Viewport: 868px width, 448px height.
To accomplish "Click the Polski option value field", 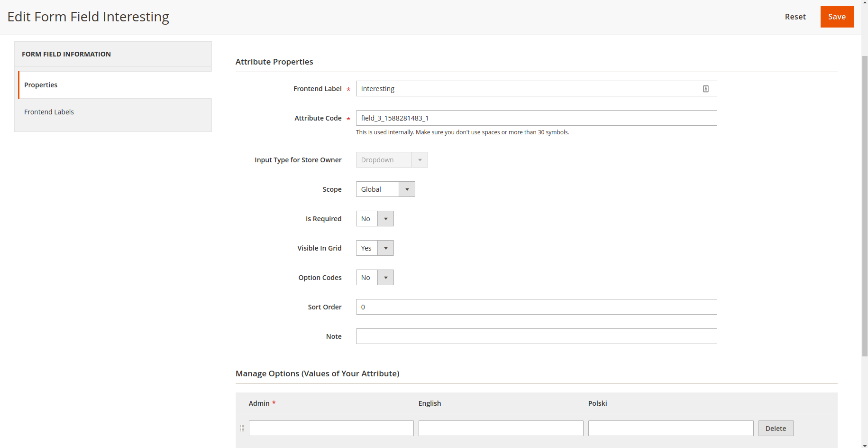I will [x=670, y=429].
